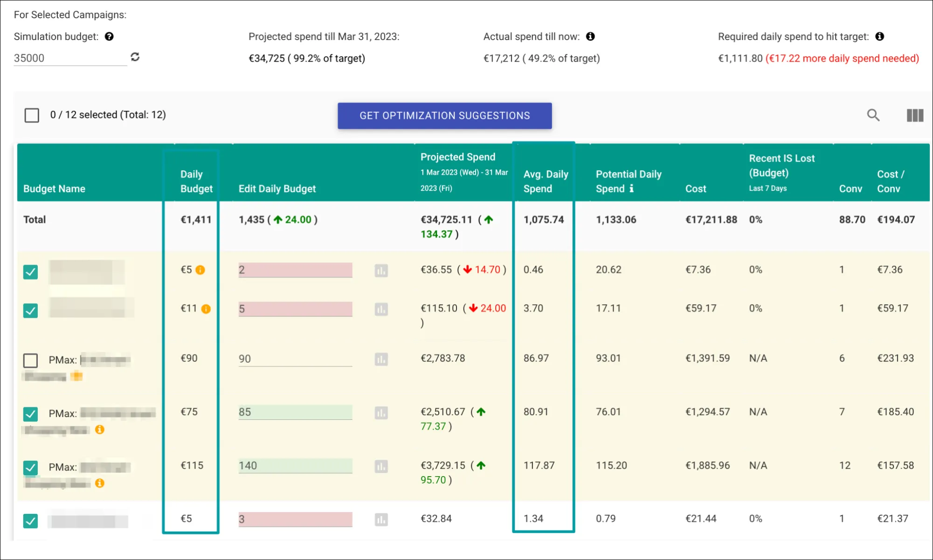Uncheck the bottom €5 row checkbox
933x560 pixels.
tap(31, 520)
